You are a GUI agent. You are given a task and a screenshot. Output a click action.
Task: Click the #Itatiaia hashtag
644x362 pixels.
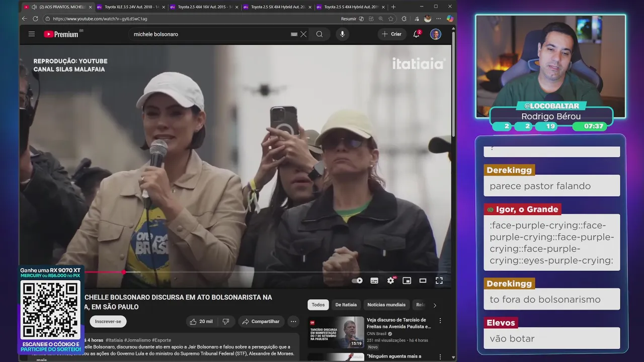114,340
